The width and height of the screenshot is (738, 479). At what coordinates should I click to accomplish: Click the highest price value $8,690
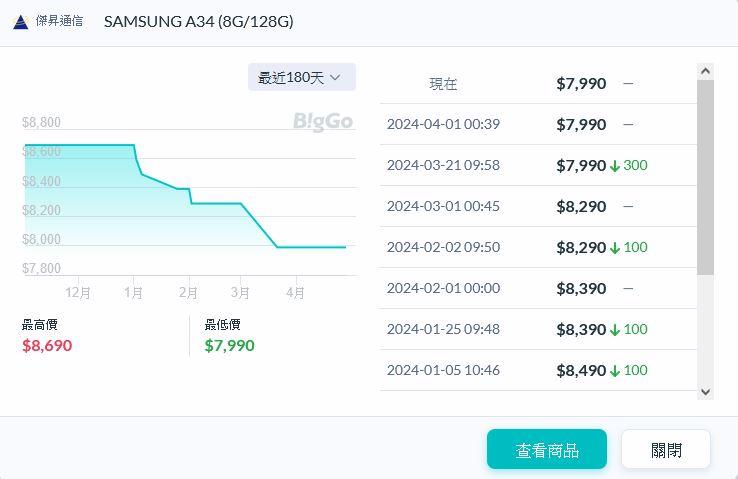[47, 345]
